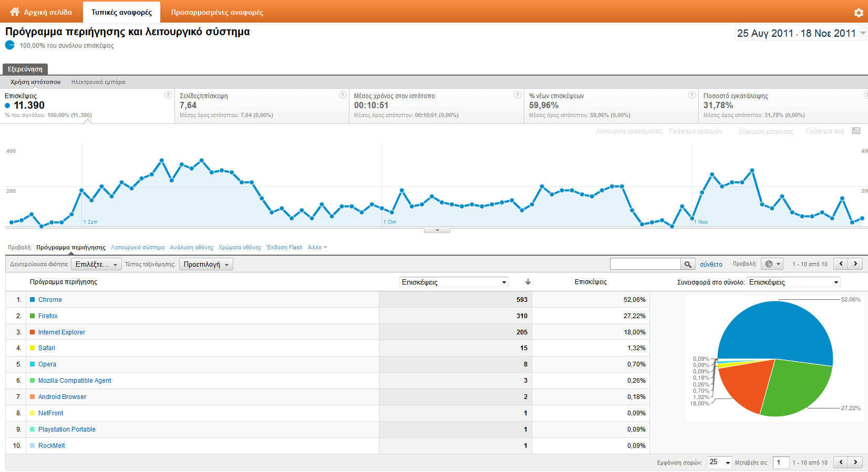The height and width of the screenshot is (472, 868).
Task: Click the home icon for Αρχική σελίδα
Action: pyautogui.click(x=15, y=12)
